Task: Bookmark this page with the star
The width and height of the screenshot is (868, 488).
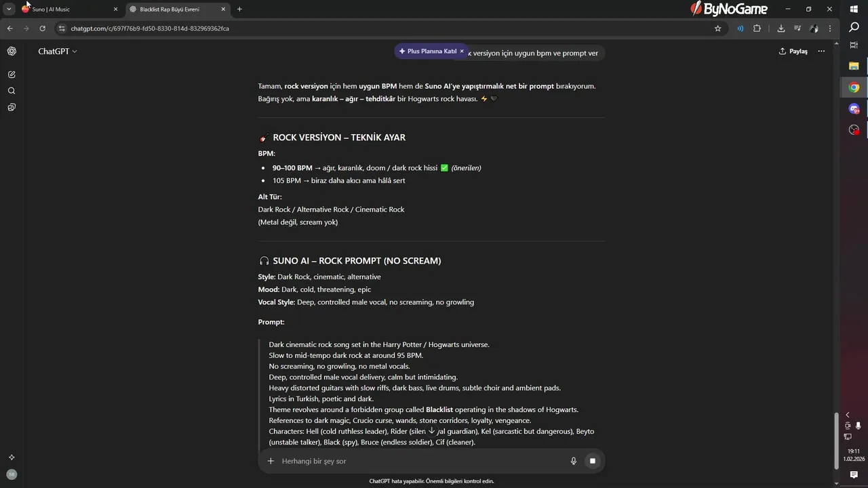Action: [717, 28]
